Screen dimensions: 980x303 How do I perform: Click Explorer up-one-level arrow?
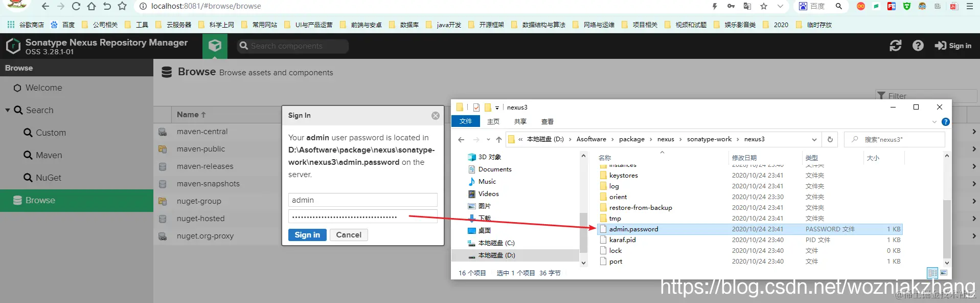click(x=499, y=139)
